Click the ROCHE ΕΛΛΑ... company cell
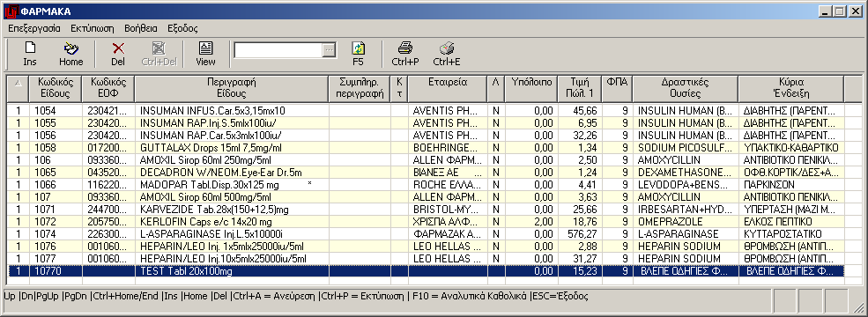The width and height of the screenshot is (868, 317). [448, 184]
